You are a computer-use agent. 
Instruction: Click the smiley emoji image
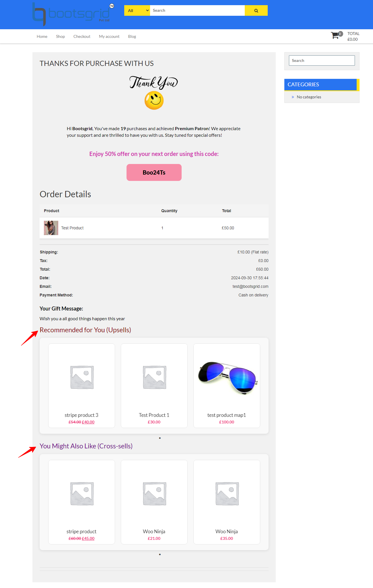click(x=154, y=100)
